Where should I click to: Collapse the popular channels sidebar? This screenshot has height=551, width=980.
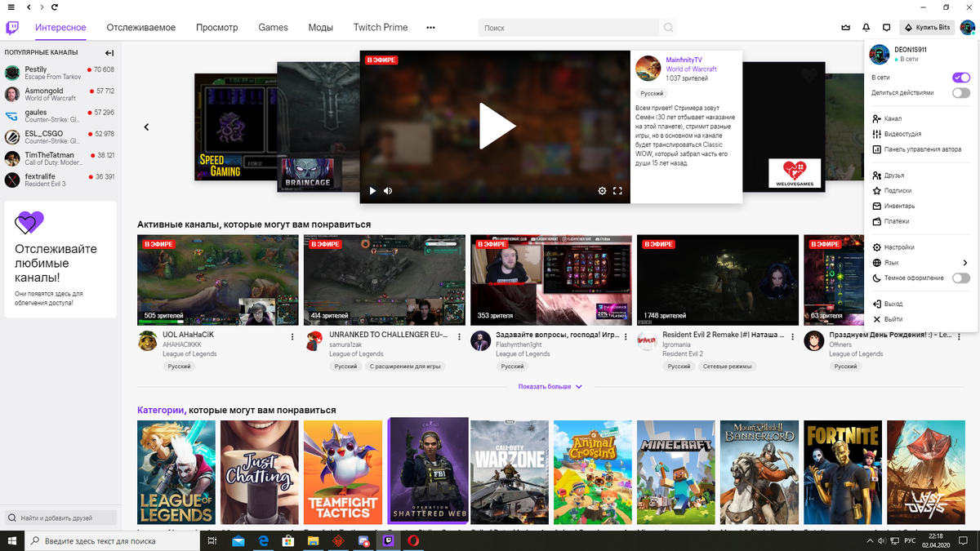point(109,53)
